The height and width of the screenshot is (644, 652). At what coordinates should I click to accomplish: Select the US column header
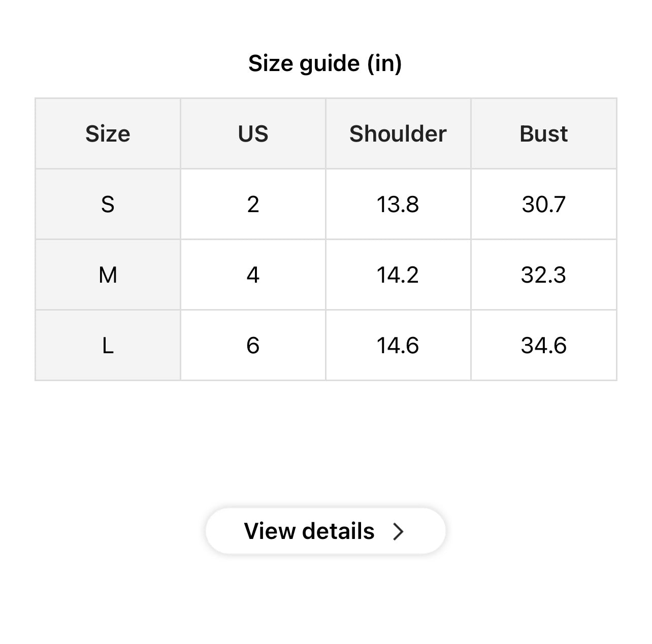click(253, 134)
